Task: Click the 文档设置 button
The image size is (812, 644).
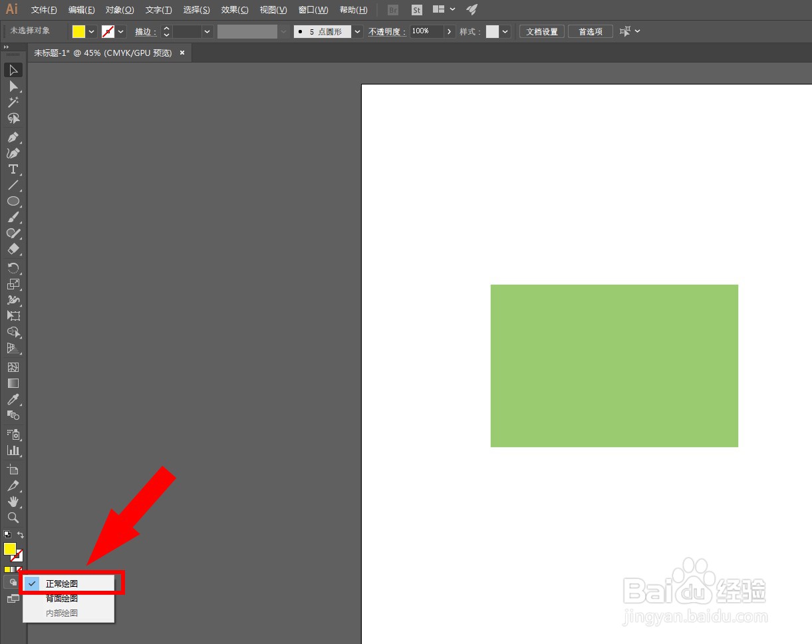Action: pyautogui.click(x=542, y=31)
